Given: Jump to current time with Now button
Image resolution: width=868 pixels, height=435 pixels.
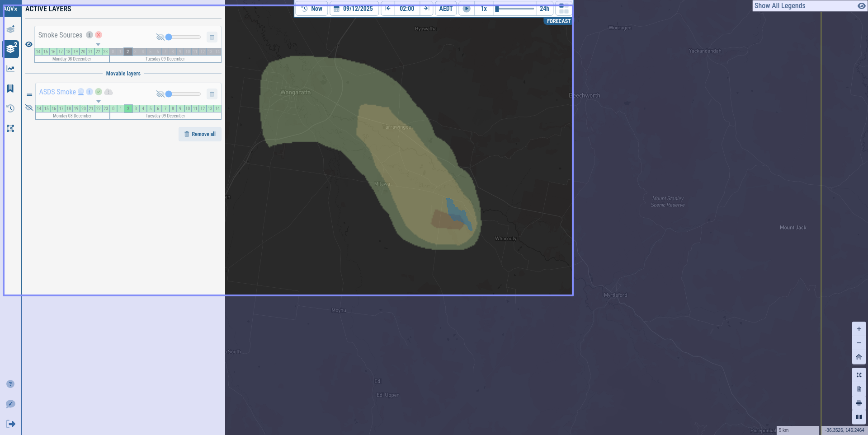Looking at the screenshot, I should tap(311, 9).
